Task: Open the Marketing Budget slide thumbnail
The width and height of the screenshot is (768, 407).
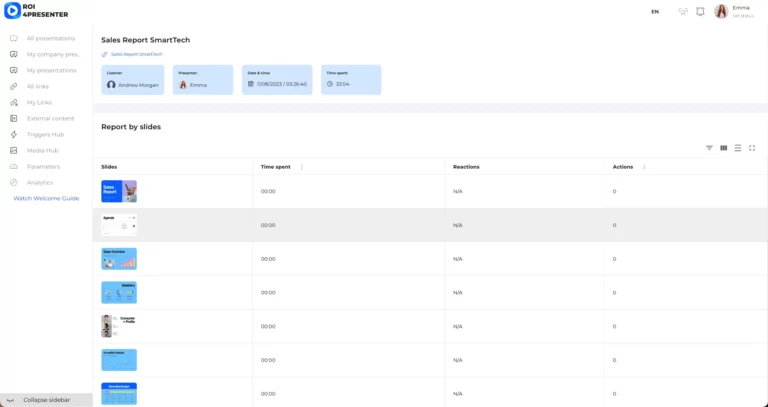Action: pos(119,394)
